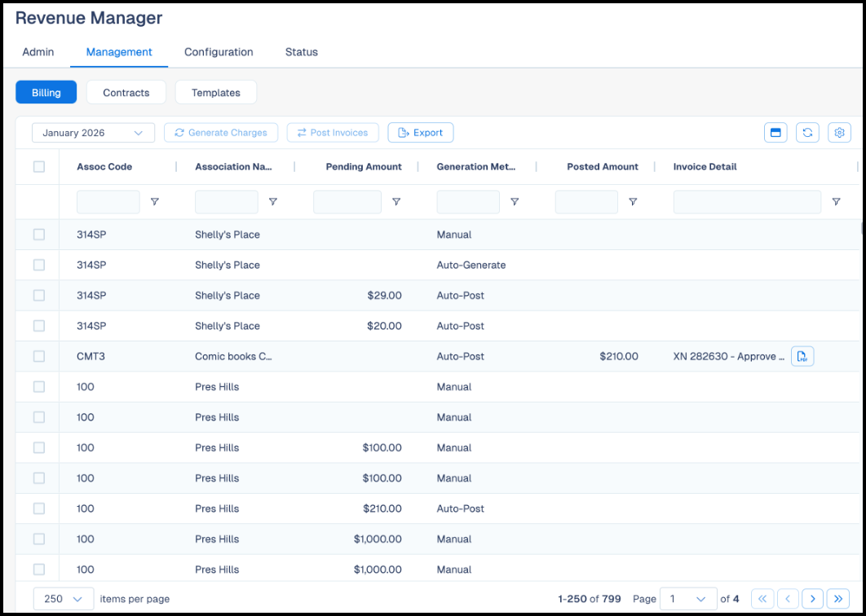Go to first page arrow
Screen dimensions: 866x616
point(762,599)
